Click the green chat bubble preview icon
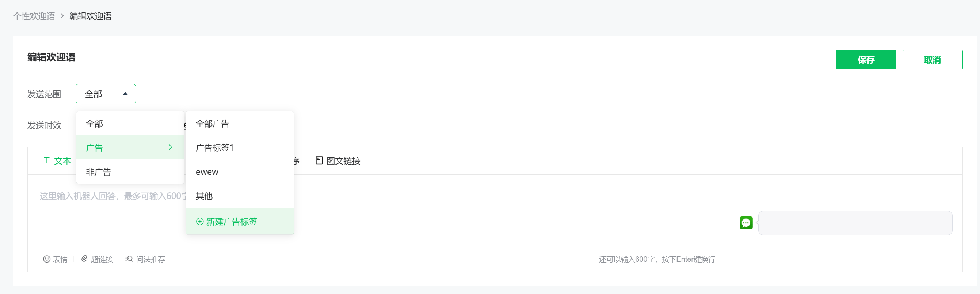The width and height of the screenshot is (980, 294). point(746,223)
